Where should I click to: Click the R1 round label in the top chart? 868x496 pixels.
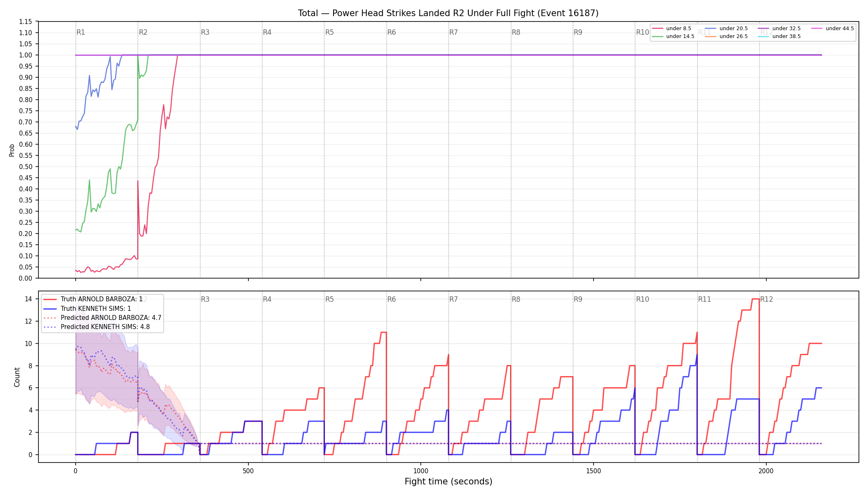pos(81,32)
